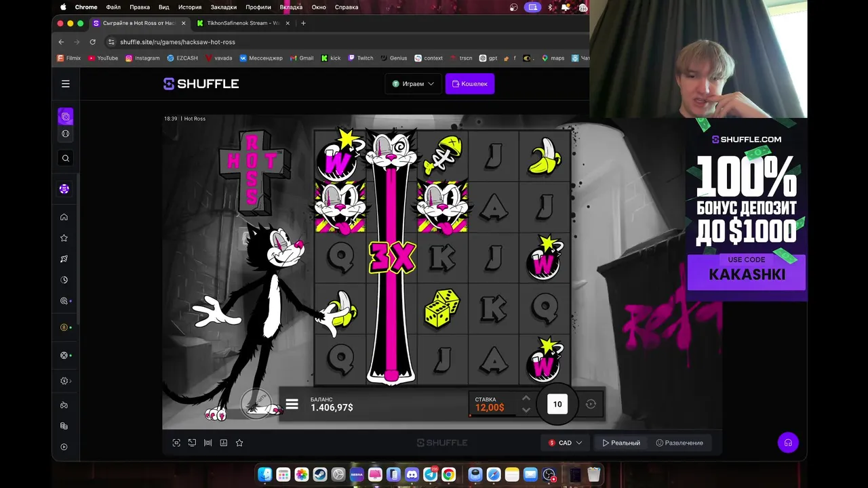Viewport: 868px width, 488px height.
Task: Click the circled play icon in sidebar
Action: (x=64, y=447)
